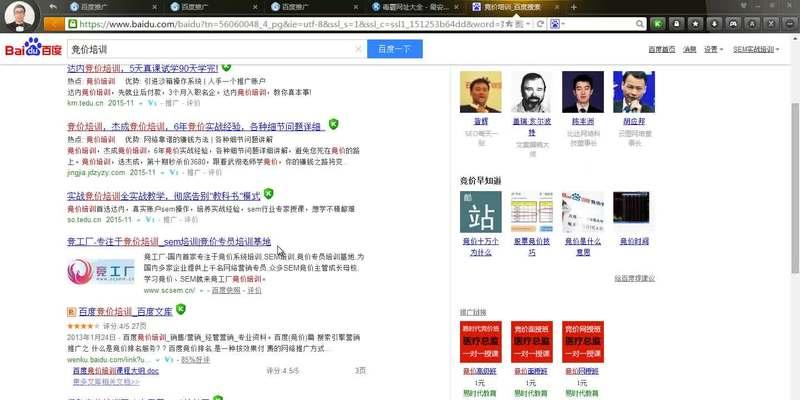Viewport: 800px width, 400px height.
Task: Click the magnifier icon in the browser search box
Action: [x=640, y=24]
